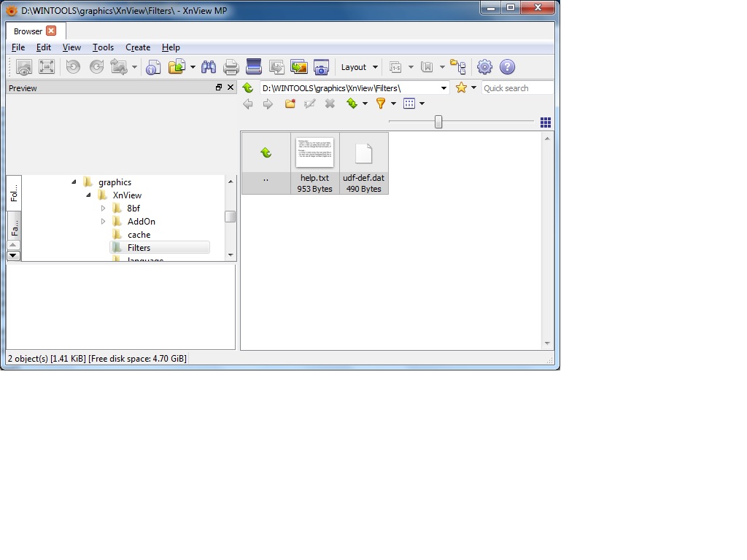747x560 pixels.
Task: Click the Print icon
Action: 231,67
